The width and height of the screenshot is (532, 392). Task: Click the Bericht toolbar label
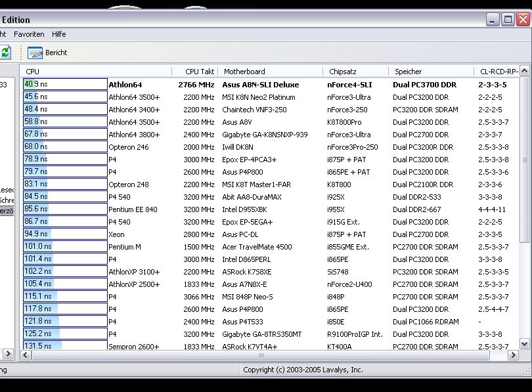56,53
